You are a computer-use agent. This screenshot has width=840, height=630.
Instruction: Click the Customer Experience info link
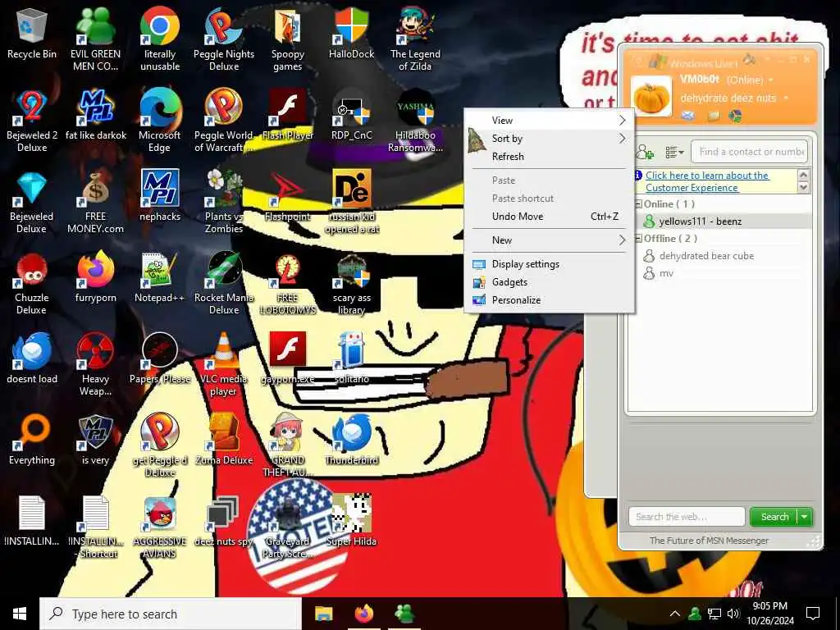(x=706, y=181)
